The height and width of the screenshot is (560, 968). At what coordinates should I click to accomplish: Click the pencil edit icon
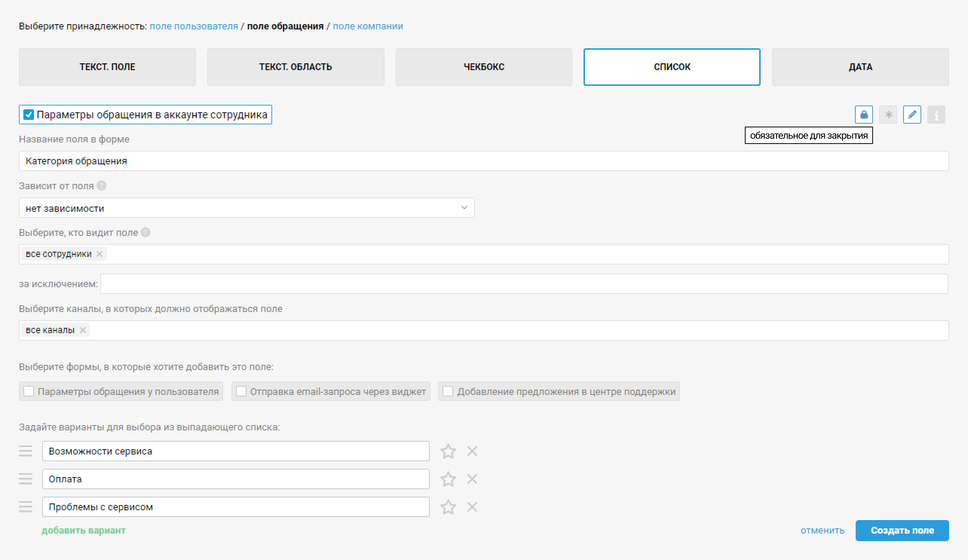coord(912,115)
